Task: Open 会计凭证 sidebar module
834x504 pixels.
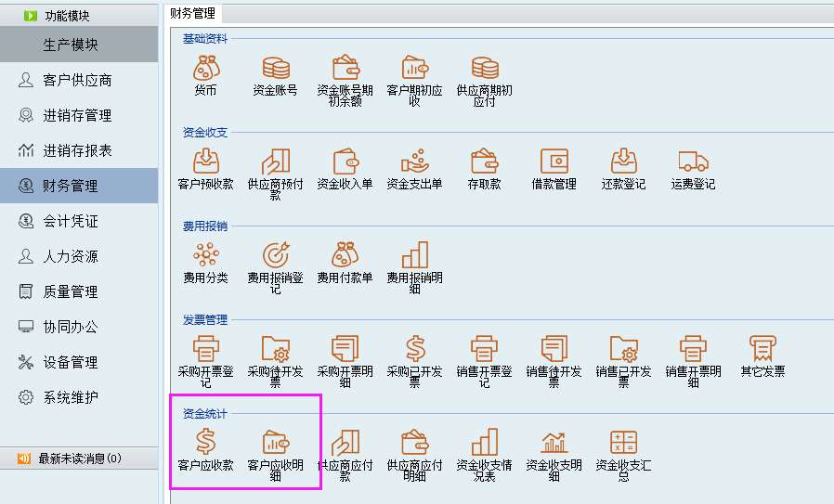Action: [70, 222]
